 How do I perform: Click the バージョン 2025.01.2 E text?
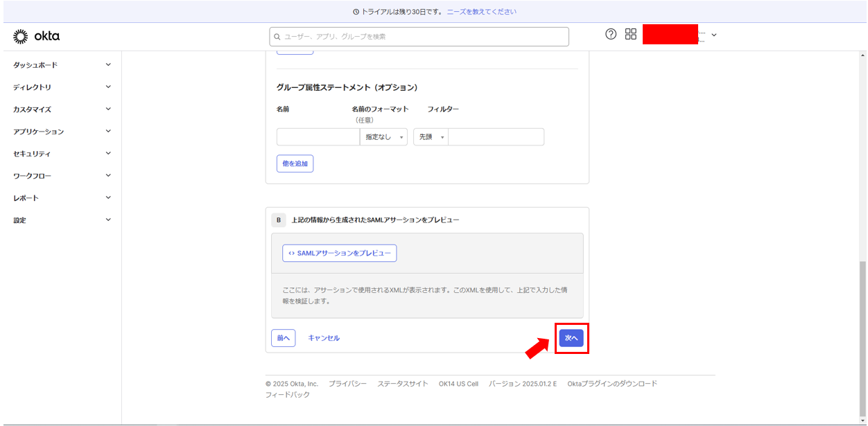coord(523,384)
